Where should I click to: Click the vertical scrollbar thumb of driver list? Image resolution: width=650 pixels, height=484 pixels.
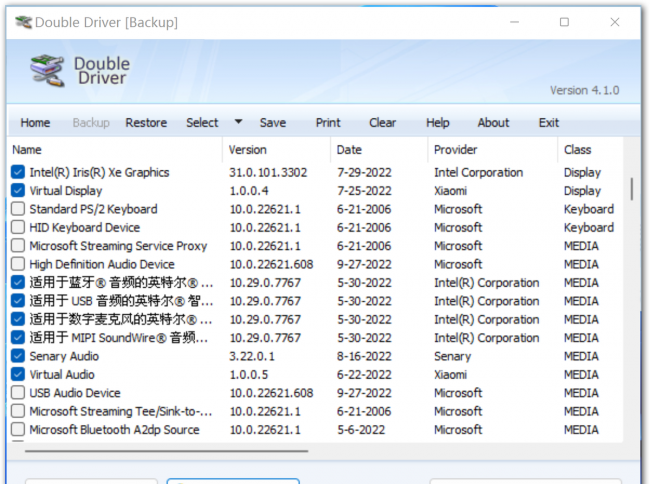coord(632,189)
